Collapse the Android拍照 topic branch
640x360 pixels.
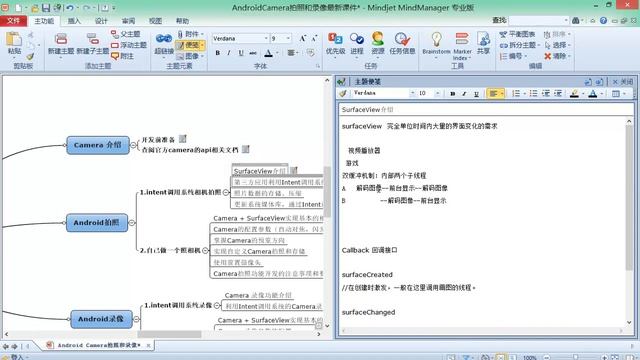click(x=132, y=222)
